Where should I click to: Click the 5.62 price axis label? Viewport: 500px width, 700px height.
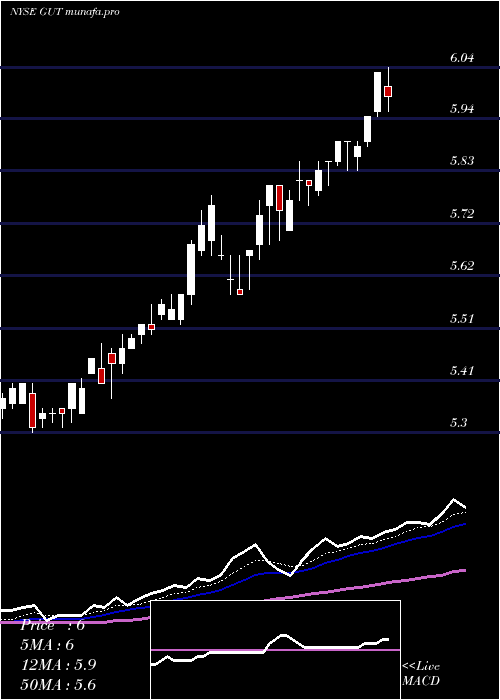(462, 266)
